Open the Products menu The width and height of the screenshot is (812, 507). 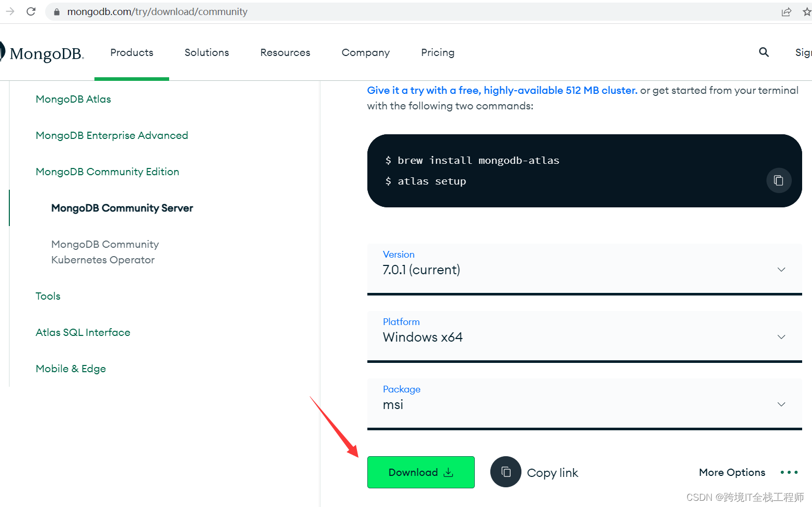[132, 52]
